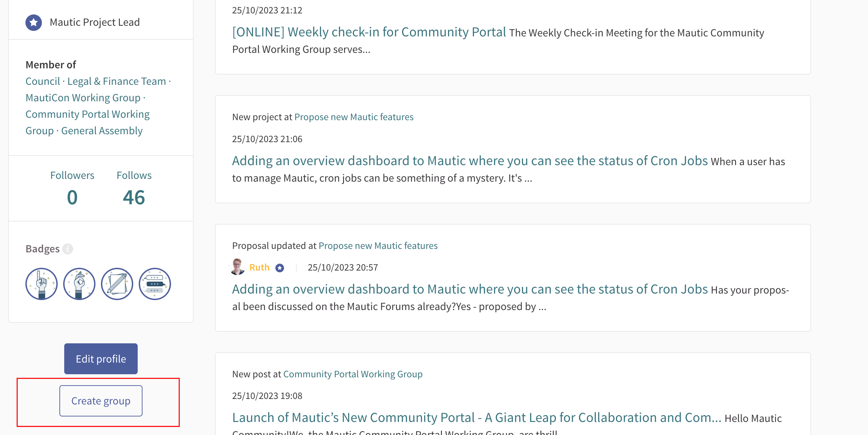Screen dimensions: 868x435
Task: Open the MautiCon Working Group link
Action: tap(83, 98)
